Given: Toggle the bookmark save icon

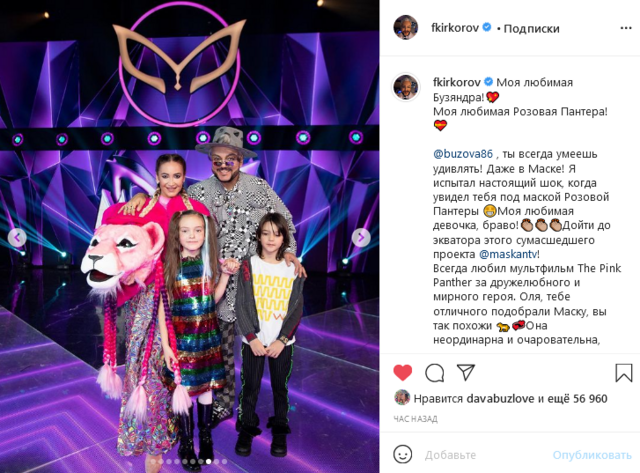Looking at the screenshot, I should [x=624, y=373].
